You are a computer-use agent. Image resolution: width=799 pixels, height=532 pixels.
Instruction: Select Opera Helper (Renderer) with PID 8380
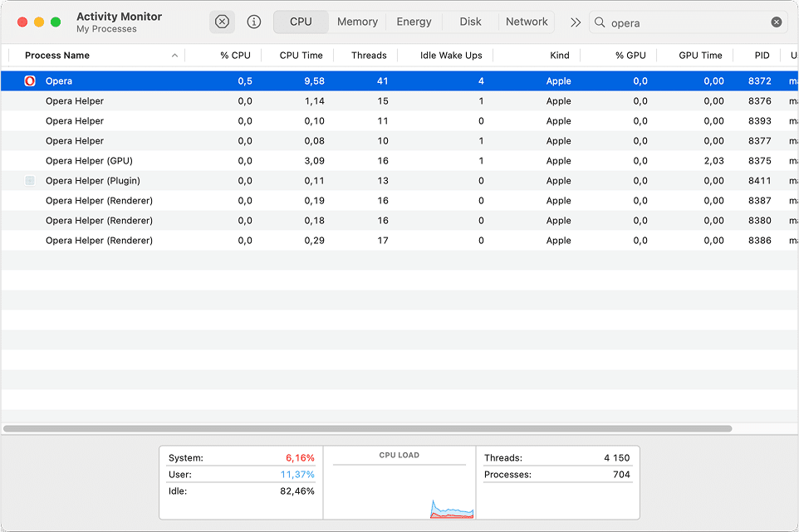399,221
